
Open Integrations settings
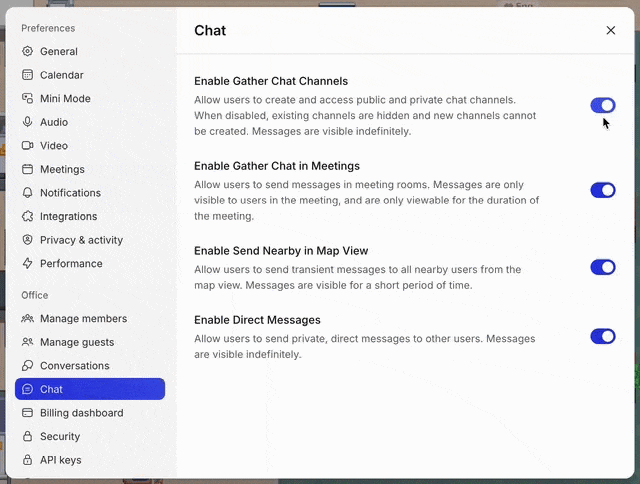(90, 216)
